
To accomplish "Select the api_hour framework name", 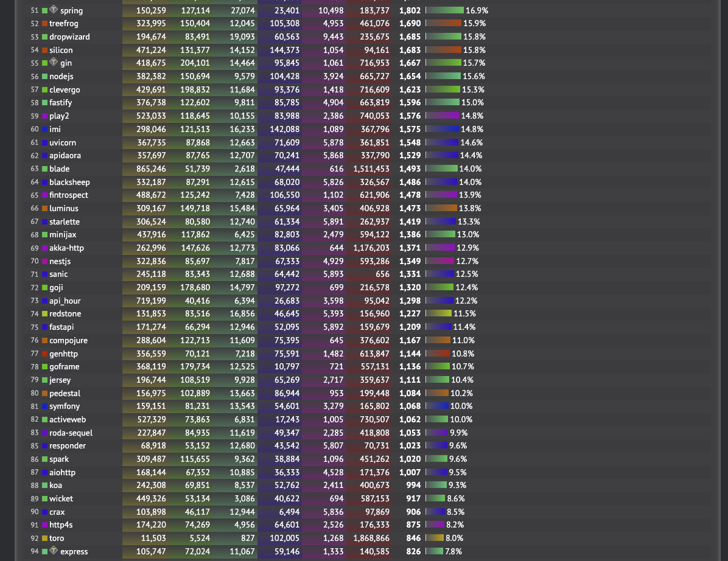I will (x=65, y=301).
